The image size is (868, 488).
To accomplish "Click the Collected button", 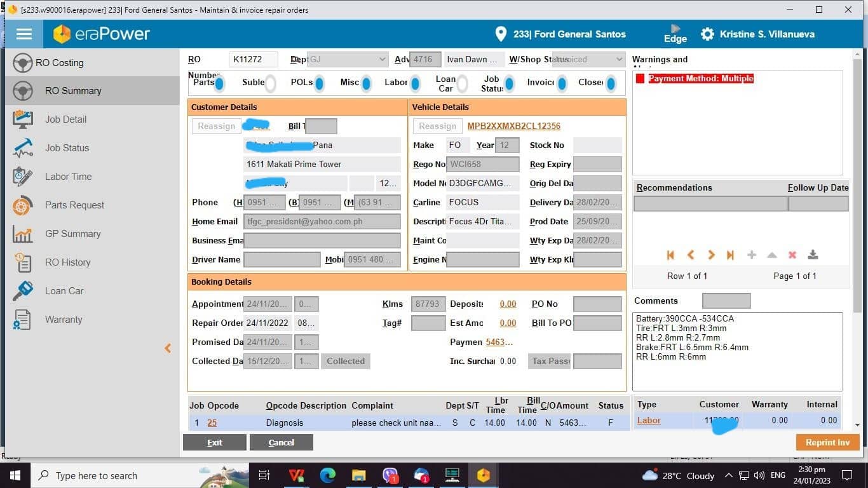I will [x=346, y=361].
